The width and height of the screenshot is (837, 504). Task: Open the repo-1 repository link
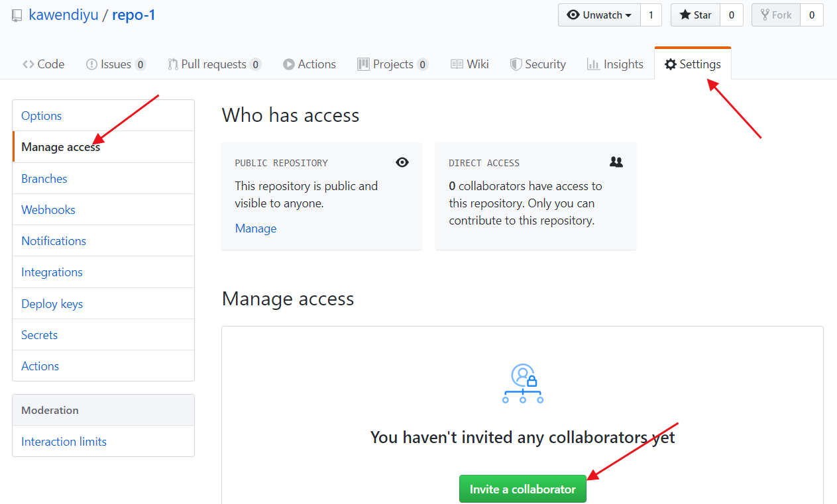(134, 15)
